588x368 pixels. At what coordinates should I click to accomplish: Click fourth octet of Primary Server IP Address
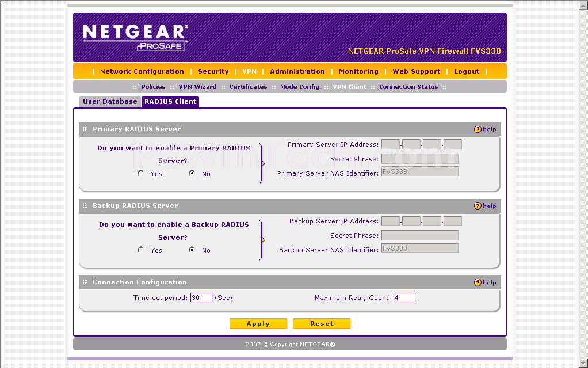click(453, 145)
